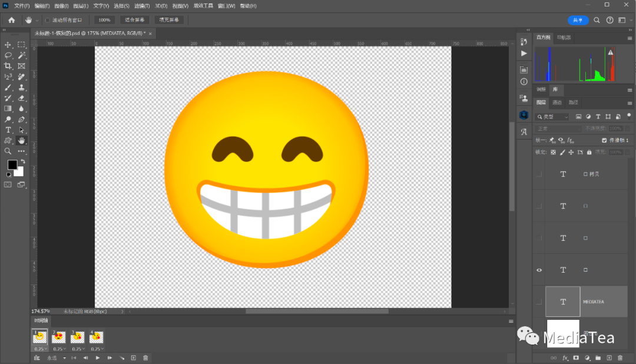Select the Type tool
636x364 pixels.
click(8, 130)
